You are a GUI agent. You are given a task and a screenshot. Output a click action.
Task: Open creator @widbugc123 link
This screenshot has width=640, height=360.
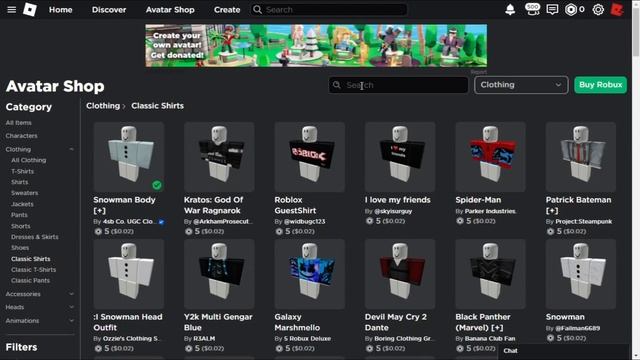[x=304, y=222]
